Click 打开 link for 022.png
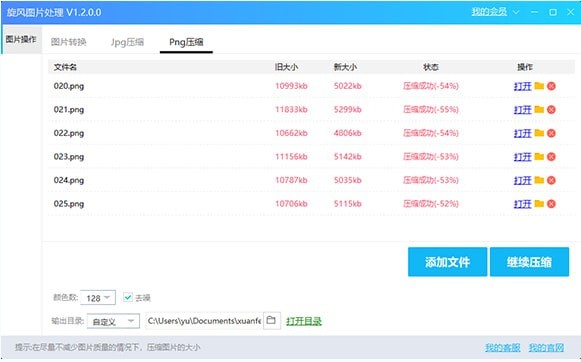 point(522,133)
